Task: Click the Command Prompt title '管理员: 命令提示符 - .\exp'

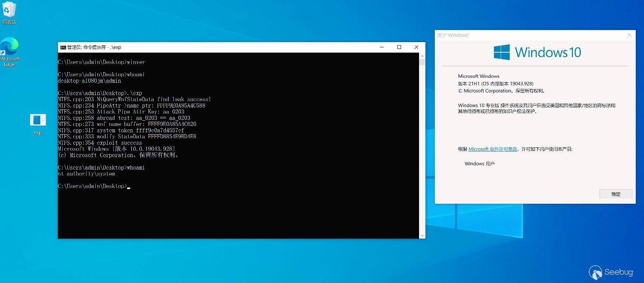Action: tap(94, 47)
